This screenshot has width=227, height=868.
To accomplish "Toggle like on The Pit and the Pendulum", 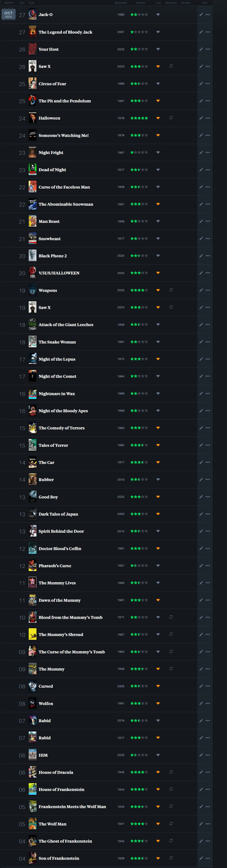I will [x=158, y=101].
